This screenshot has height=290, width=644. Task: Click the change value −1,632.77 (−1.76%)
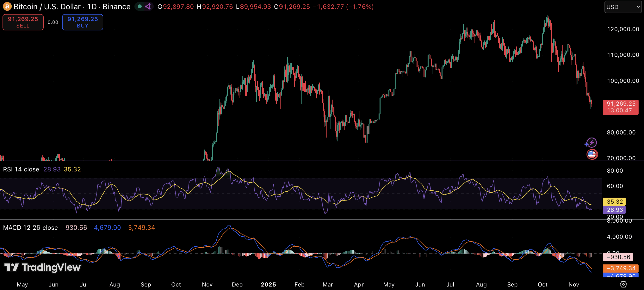(343, 7)
